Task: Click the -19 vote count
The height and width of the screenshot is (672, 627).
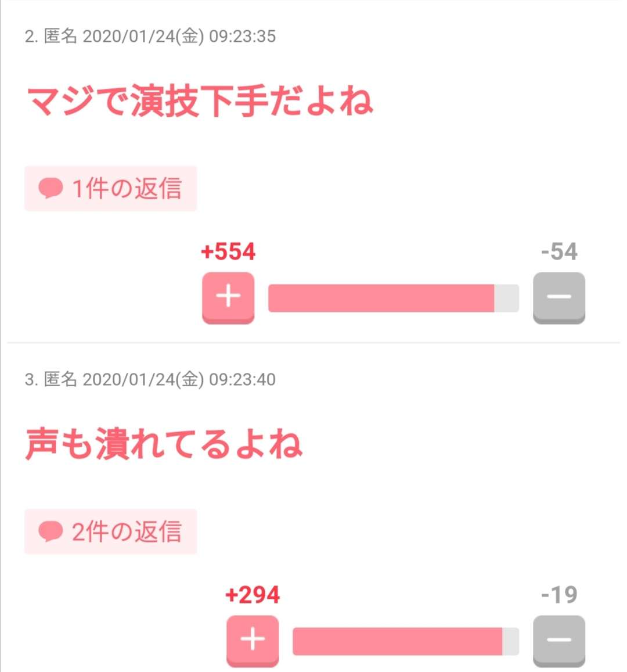Action: point(559,595)
